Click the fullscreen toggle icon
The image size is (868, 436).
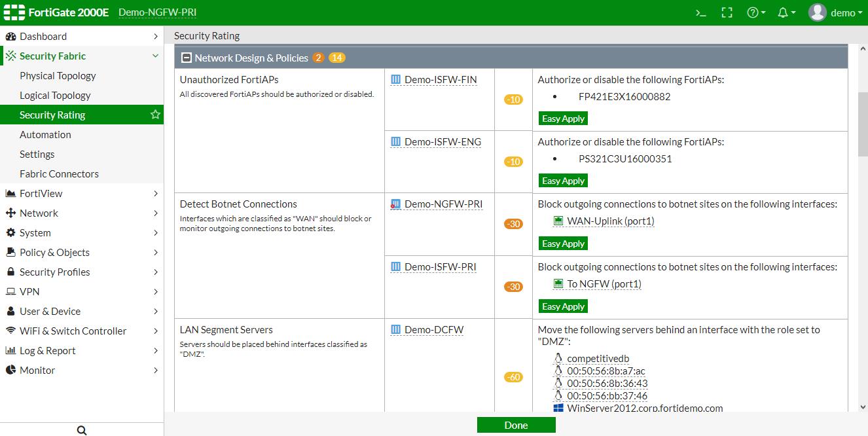click(727, 12)
